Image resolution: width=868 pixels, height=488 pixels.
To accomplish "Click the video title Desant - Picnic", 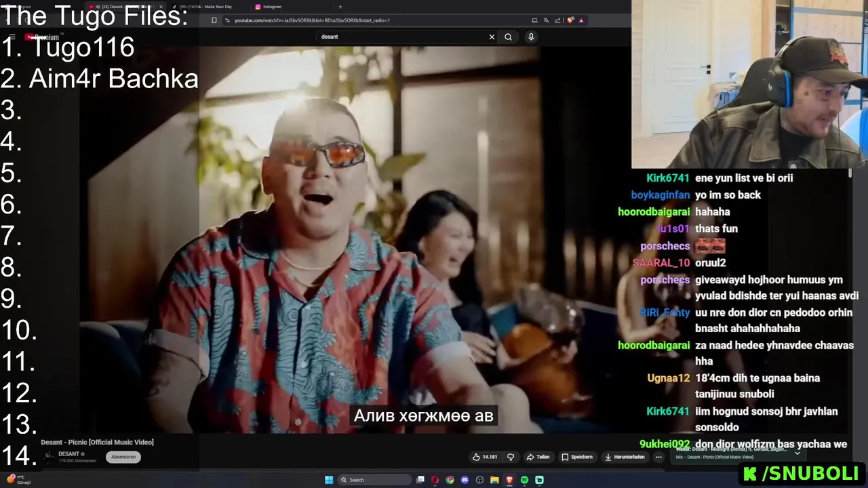I will (97, 442).
